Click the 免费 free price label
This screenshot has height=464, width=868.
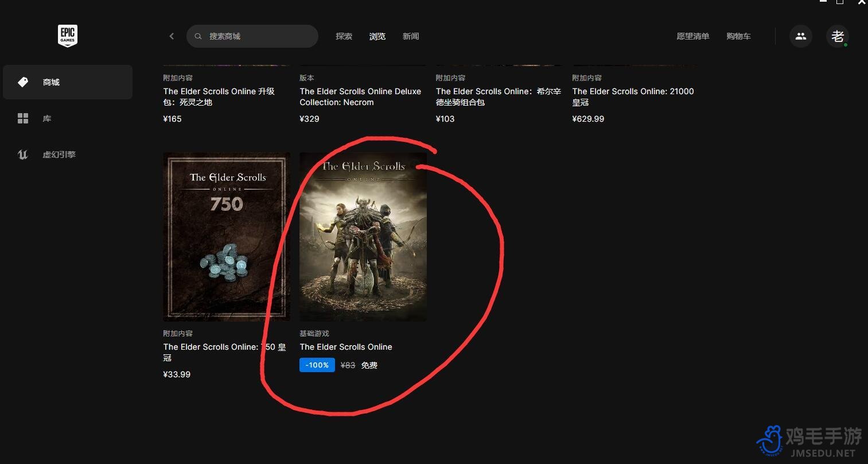point(369,365)
